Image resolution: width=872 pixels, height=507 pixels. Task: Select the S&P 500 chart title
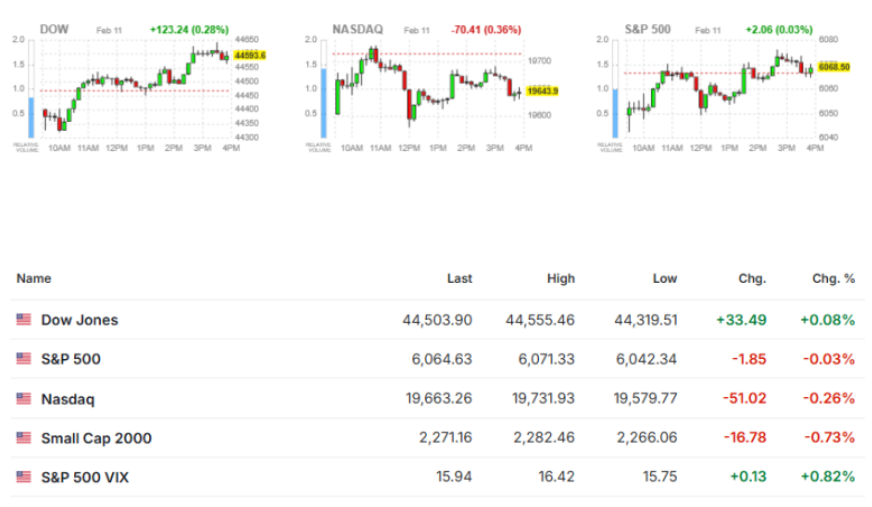647,29
